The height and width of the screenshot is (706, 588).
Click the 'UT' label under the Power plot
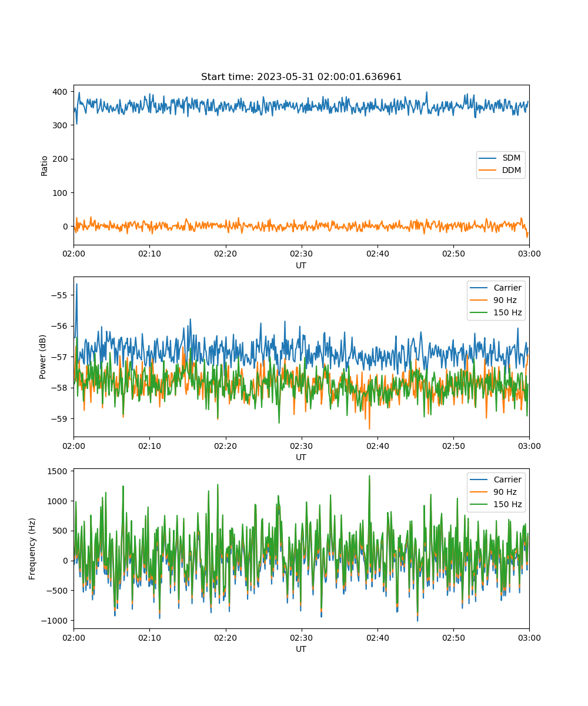click(x=301, y=457)
